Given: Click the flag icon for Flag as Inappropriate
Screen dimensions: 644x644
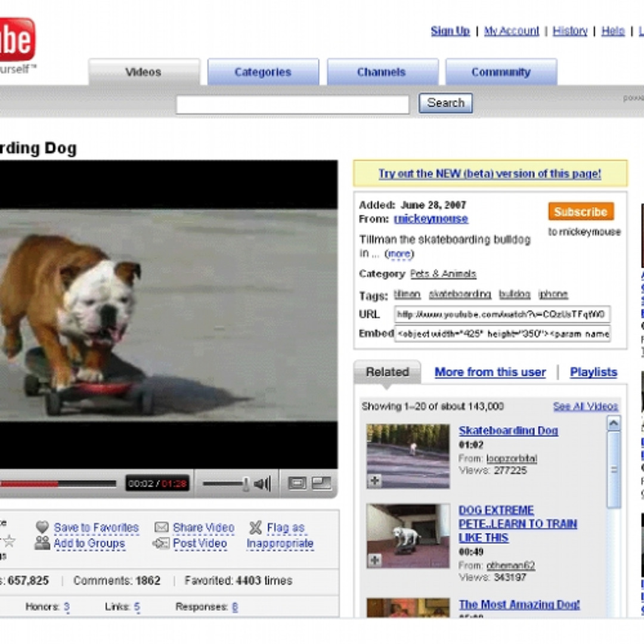Looking at the screenshot, I should point(255,527).
